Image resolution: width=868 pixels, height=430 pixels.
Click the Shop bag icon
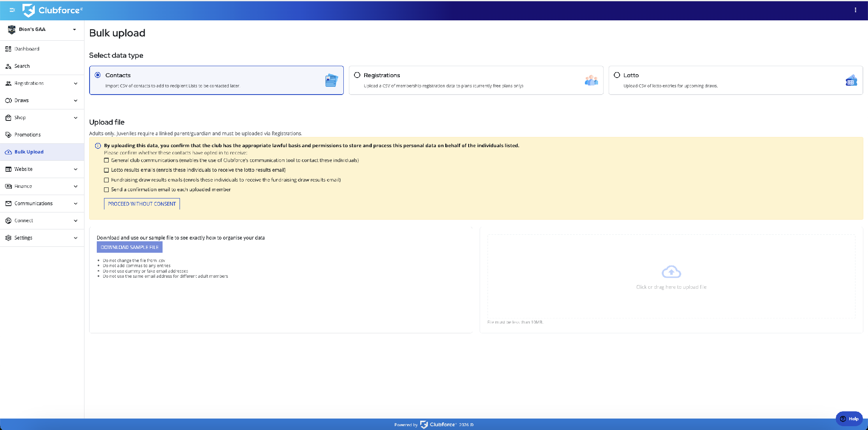(x=8, y=117)
